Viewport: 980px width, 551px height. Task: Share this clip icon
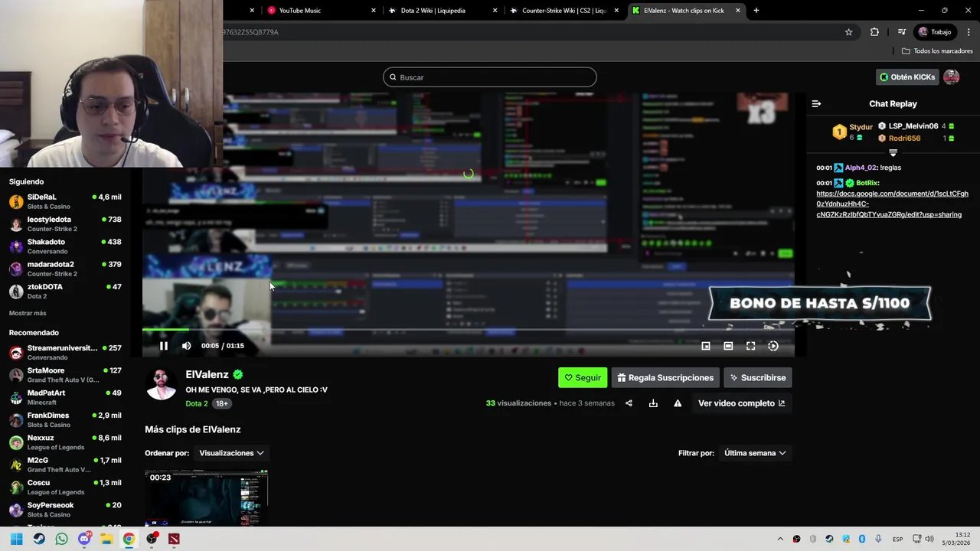[629, 403]
